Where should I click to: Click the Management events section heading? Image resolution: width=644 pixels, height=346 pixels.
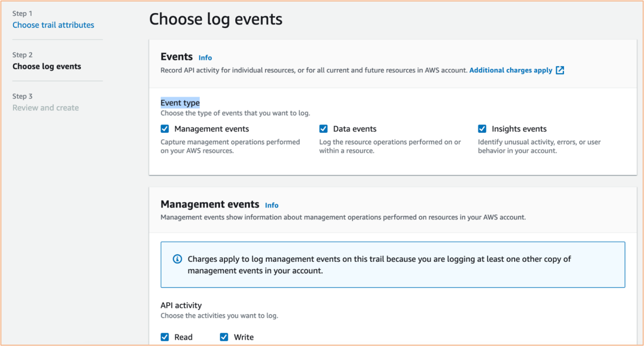(210, 204)
